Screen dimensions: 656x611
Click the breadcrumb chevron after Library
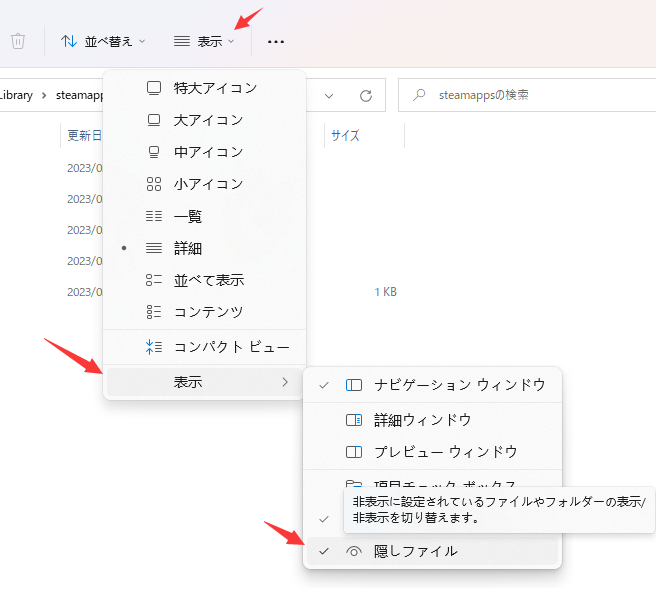pos(44,95)
